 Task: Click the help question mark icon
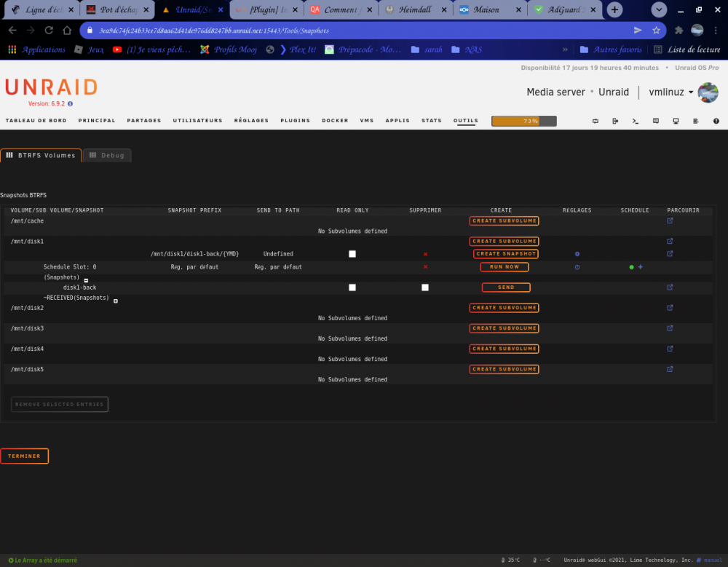tap(716, 122)
